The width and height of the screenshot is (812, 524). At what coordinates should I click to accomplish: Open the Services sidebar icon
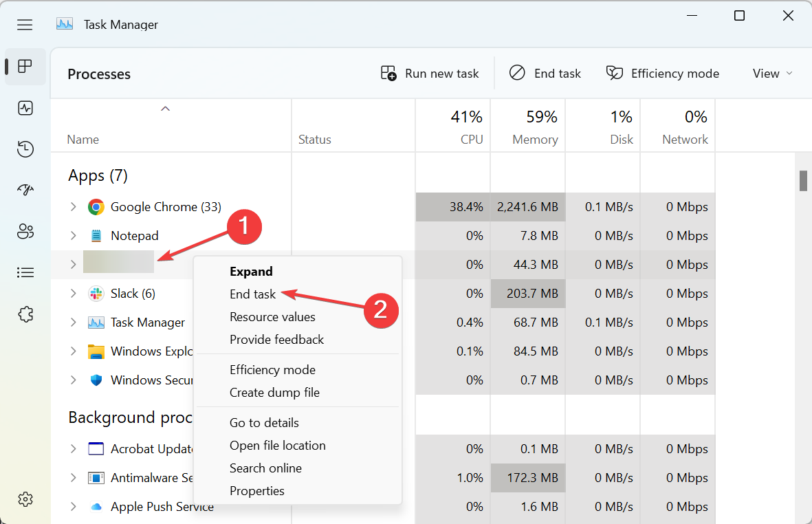(x=25, y=314)
